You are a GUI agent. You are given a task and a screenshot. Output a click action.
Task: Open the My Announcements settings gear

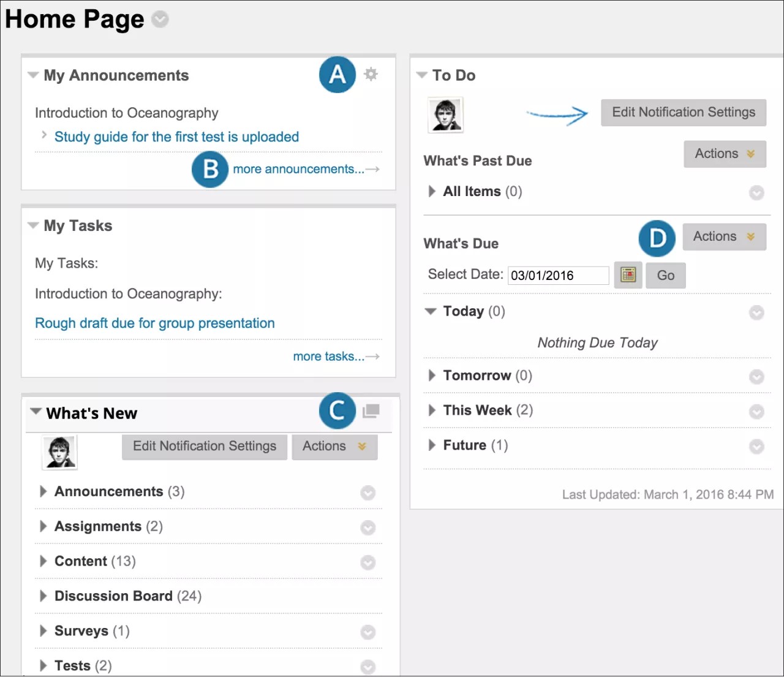pos(371,74)
